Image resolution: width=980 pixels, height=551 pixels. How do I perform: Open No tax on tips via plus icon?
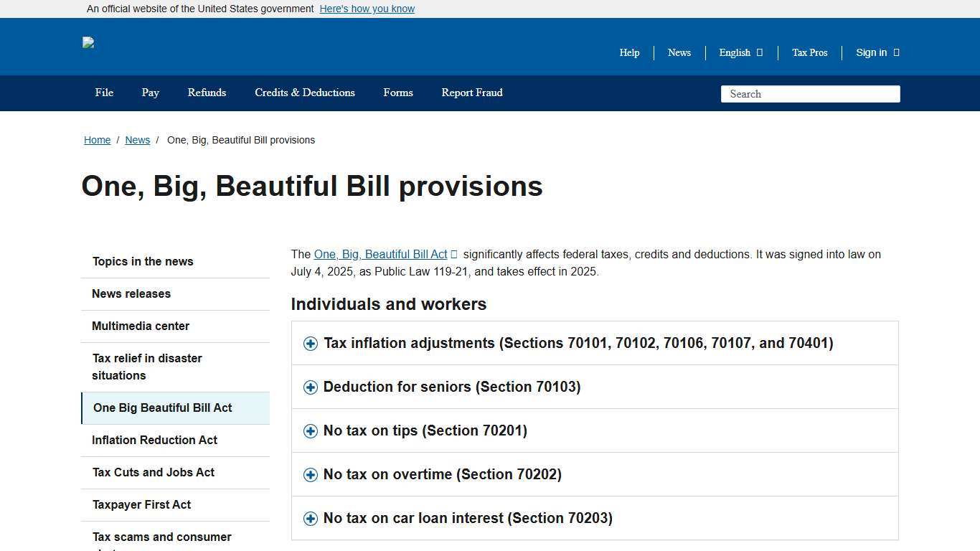click(x=311, y=430)
